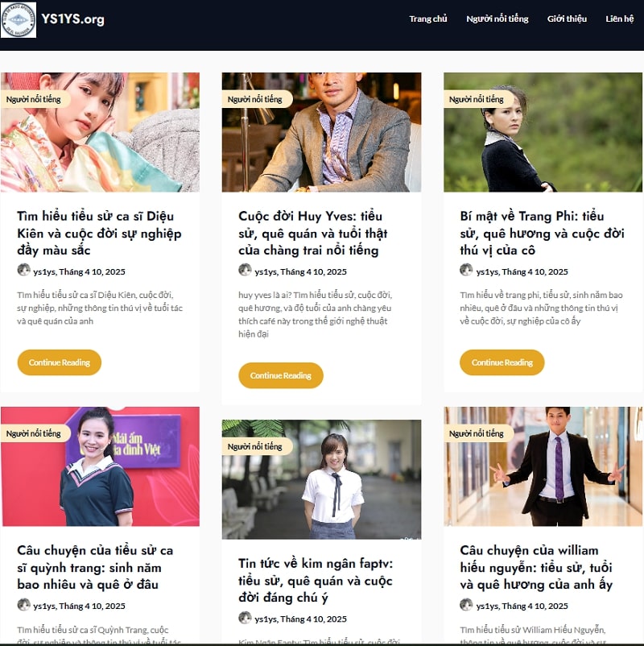Open the Trang chủ menu item
The width and height of the screenshot is (644, 646).
[427, 19]
